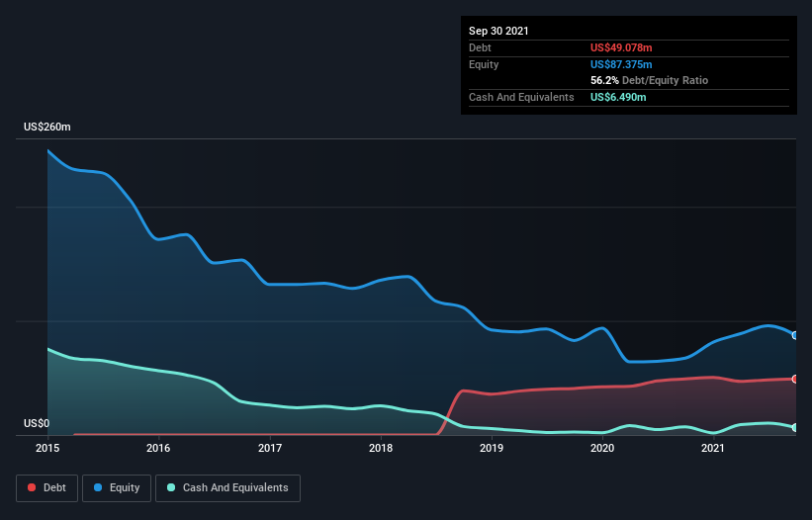Toggle the Debt series legend button

46,488
